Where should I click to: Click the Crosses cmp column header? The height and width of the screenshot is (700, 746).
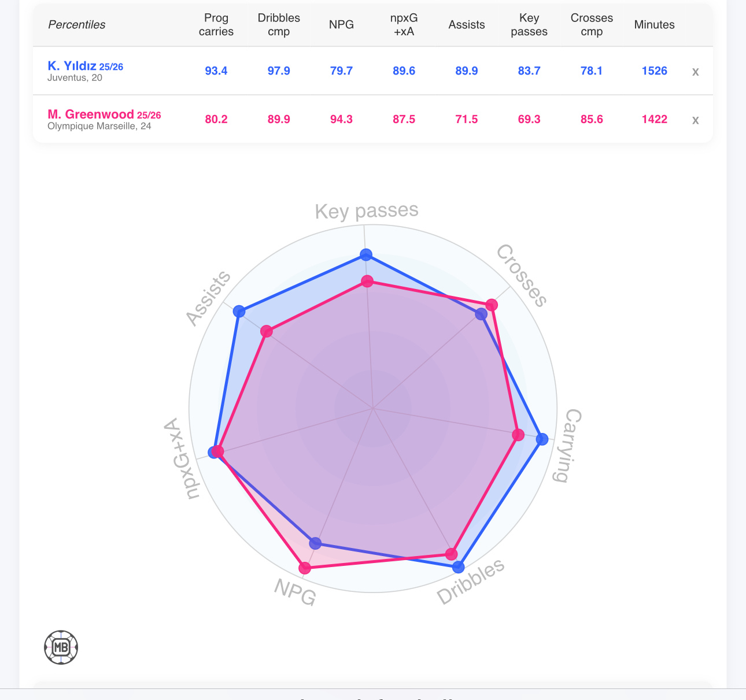(592, 25)
